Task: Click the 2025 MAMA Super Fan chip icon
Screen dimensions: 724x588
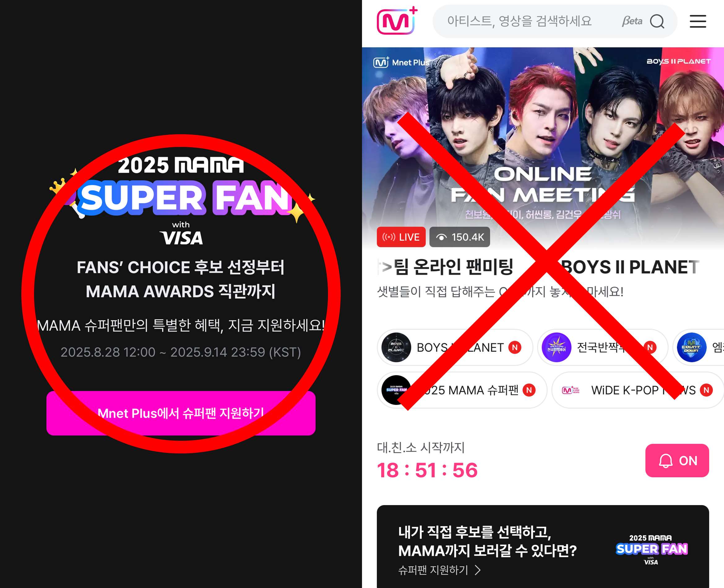Action: (x=396, y=390)
